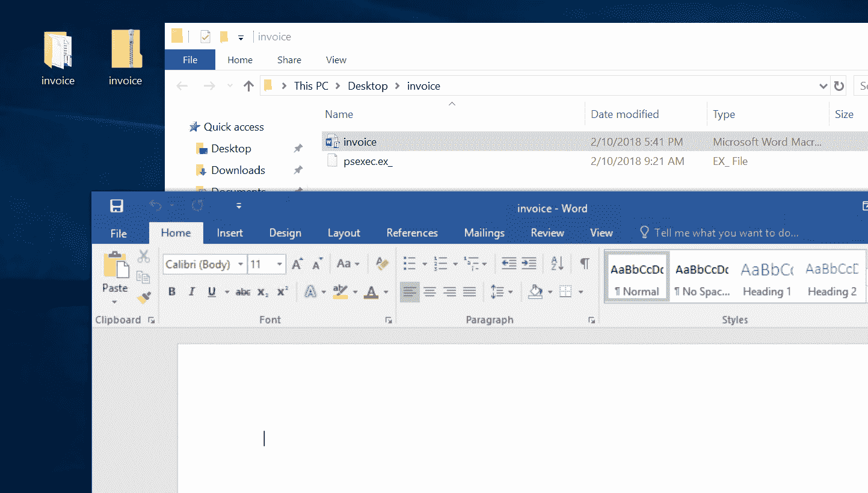The width and height of the screenshot is (868, 493).
Task: Open Word File tab
Action: 119,233
